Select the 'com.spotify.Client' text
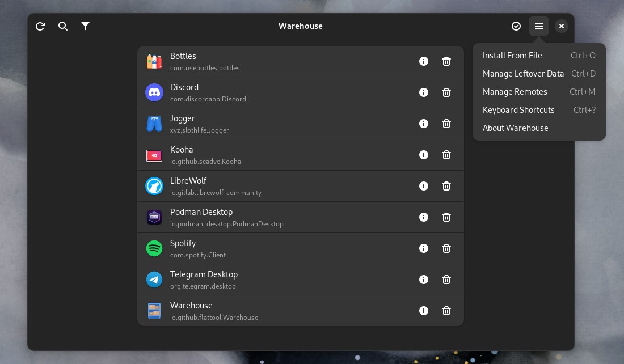The image size is (624, 364). pos(198,255)
